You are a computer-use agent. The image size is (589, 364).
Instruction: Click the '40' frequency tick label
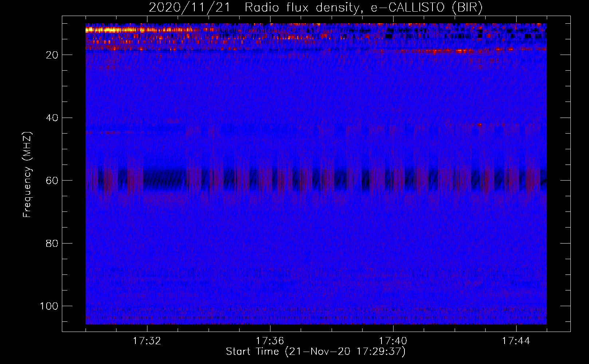click(x=52, y=118)
